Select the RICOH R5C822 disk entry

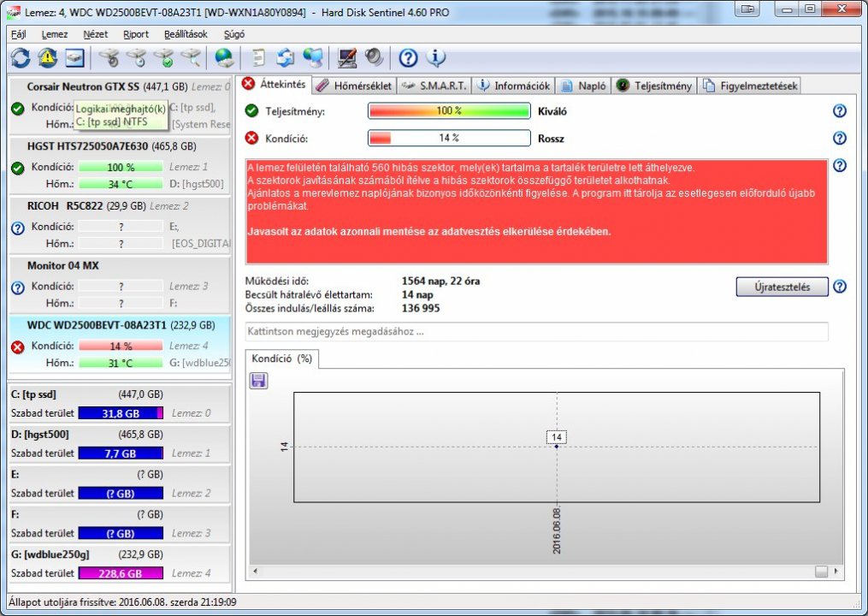pyautogui.click(x=120, y=224)
